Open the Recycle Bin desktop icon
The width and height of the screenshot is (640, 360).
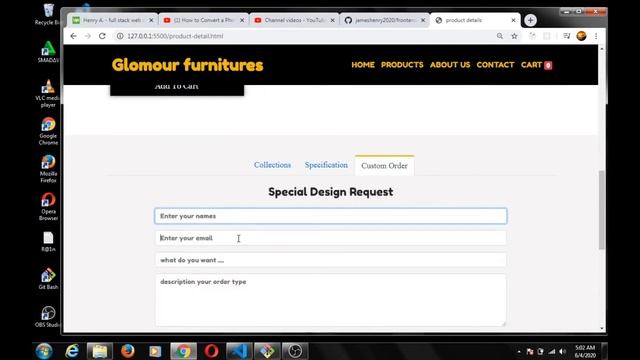click(x=48, y=14)
